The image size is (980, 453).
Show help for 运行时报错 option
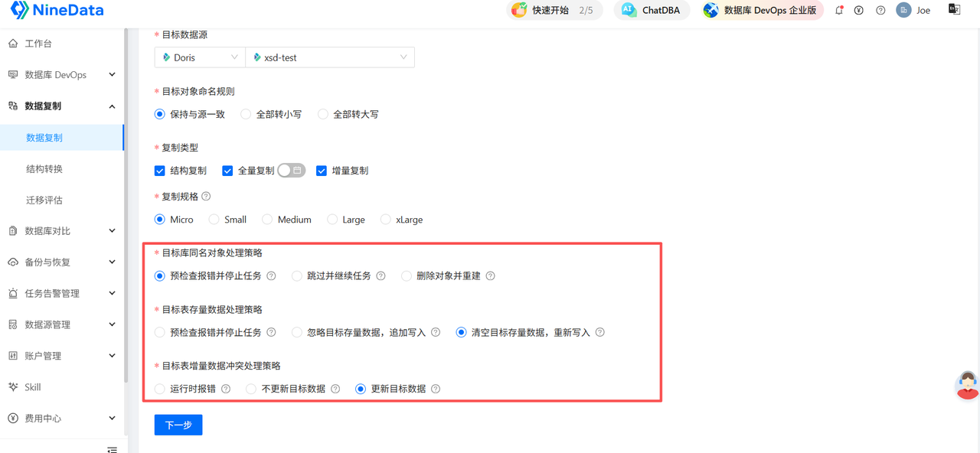[x=226, y=389]
